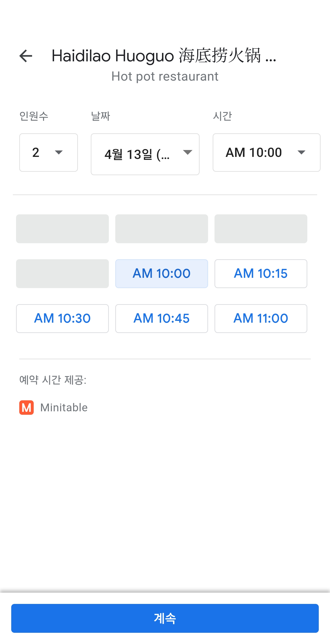Select the AM 10:15 time slot
The image size is (330, 644).
260,273
